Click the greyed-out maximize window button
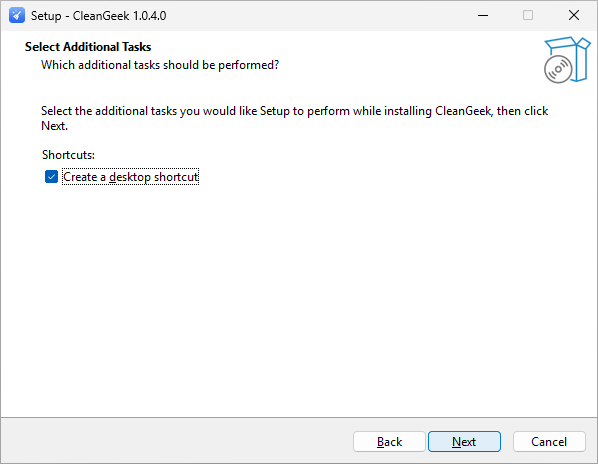The width and height of the screenshot is (598, 464). pos(528,16)
